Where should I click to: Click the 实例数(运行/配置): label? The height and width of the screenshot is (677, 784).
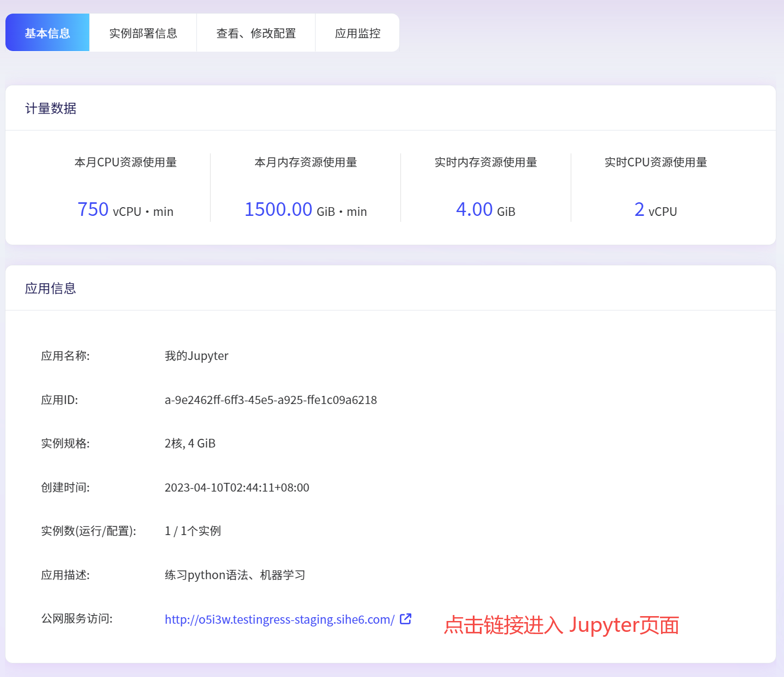(89, 531)
